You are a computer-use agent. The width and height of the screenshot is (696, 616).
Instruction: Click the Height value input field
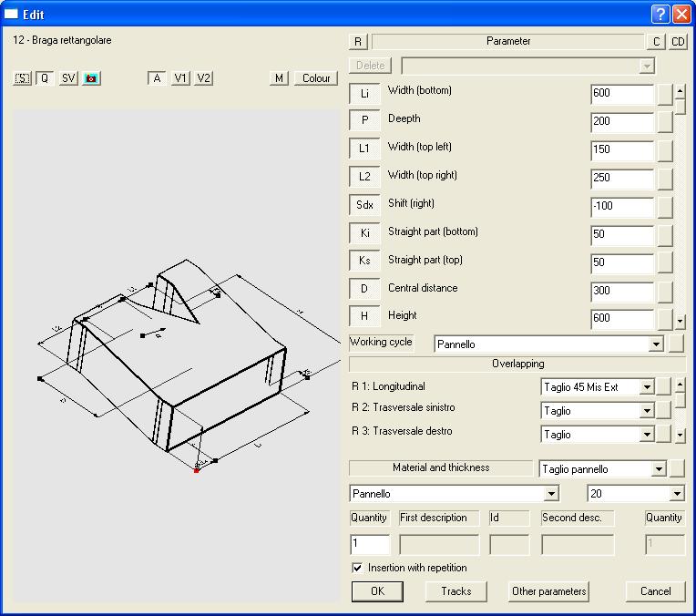coord(621,319)
